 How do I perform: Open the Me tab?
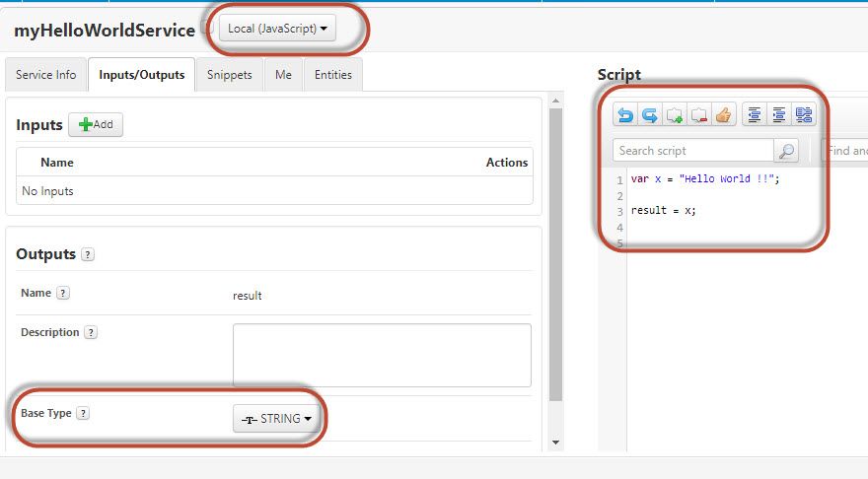point(283,75)
